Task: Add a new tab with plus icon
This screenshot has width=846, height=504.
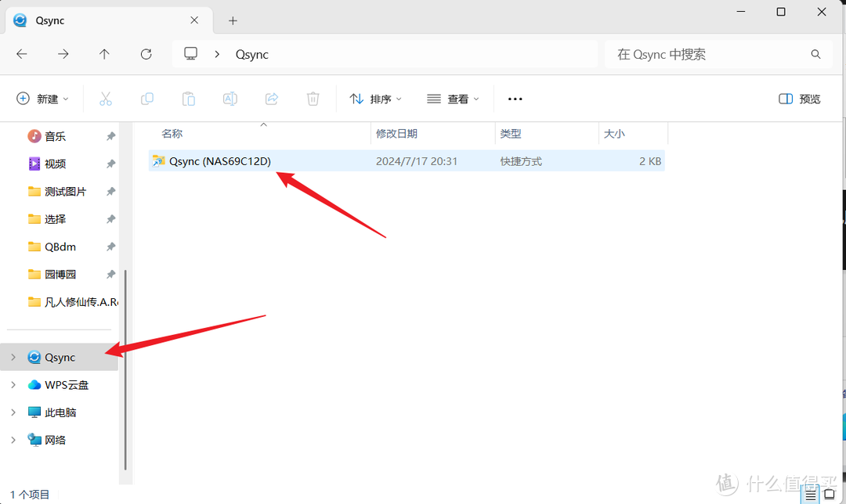Action: [233, 20]
